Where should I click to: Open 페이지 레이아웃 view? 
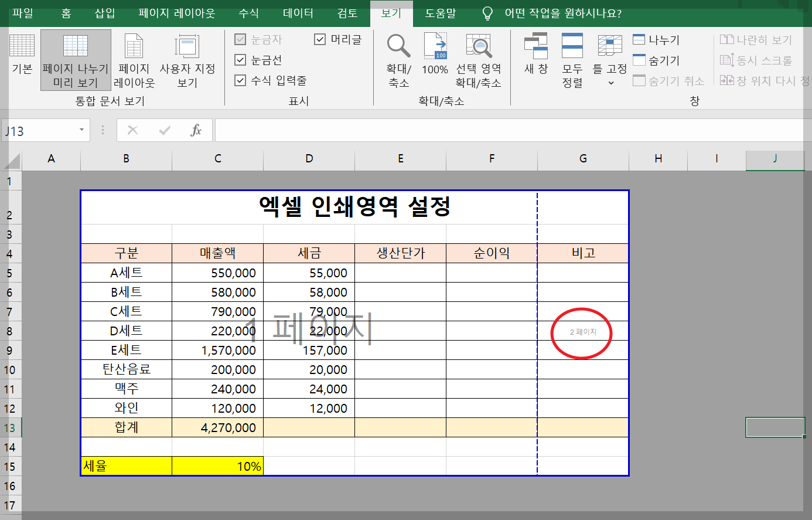pos(134,59)
